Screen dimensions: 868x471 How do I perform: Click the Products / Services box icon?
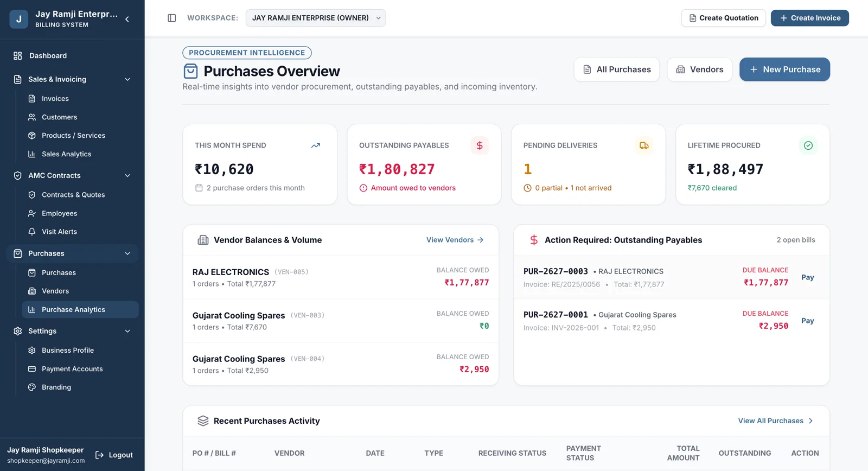pos(32,136)
